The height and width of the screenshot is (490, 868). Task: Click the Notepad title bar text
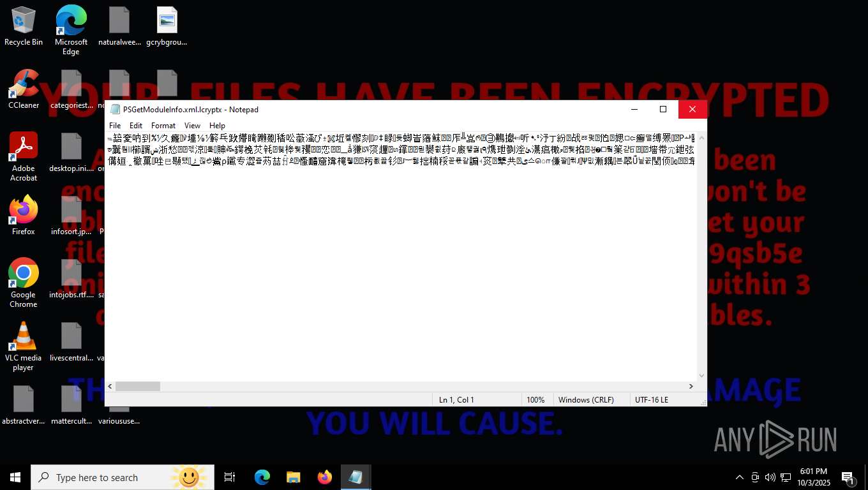pos(191,110)
